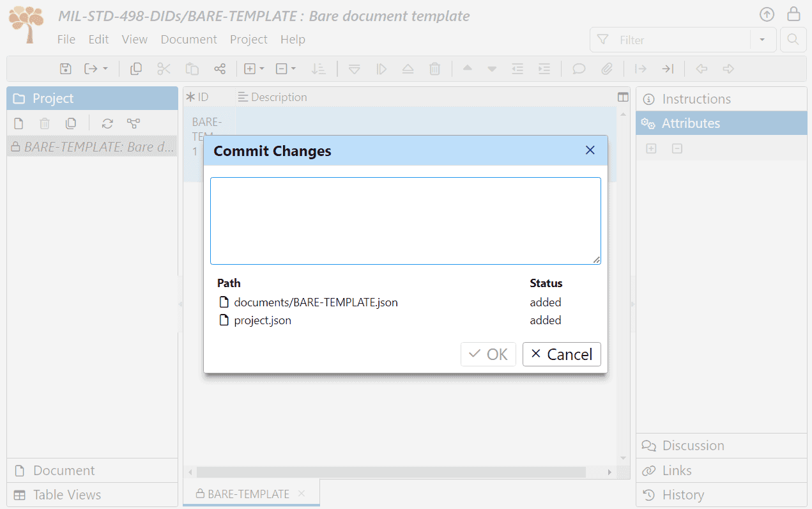Screen dimensions: 812x509
Task: Click the paperclip attachment icon
Action: (x=606, y=69)
